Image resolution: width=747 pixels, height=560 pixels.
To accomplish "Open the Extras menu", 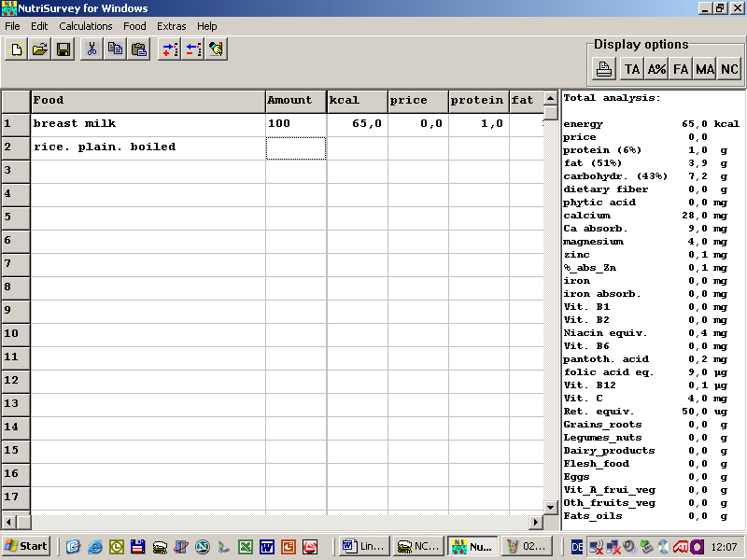I will [x=171, y=26].
